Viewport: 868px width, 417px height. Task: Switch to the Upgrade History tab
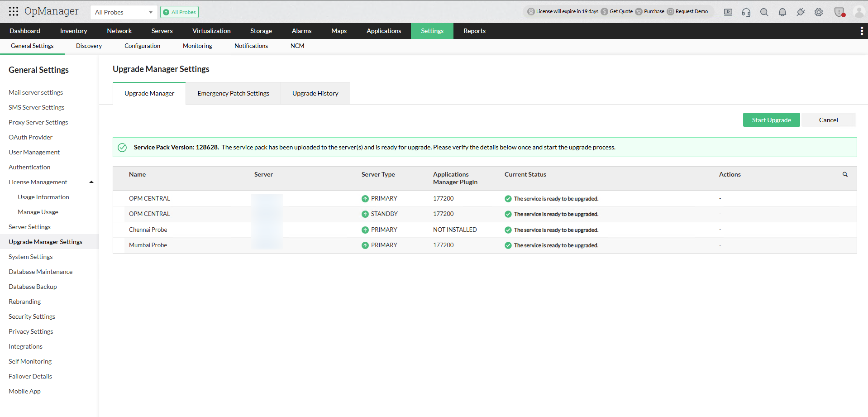pos(315,93)
